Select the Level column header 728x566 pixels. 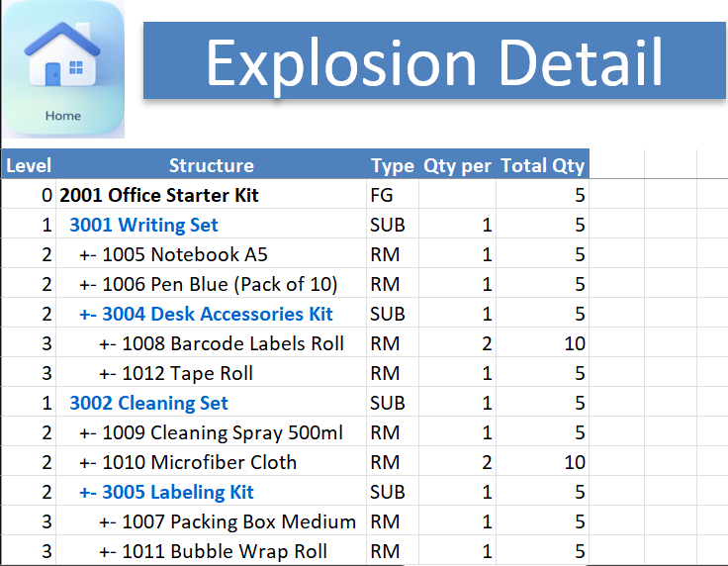click(29, 165)
